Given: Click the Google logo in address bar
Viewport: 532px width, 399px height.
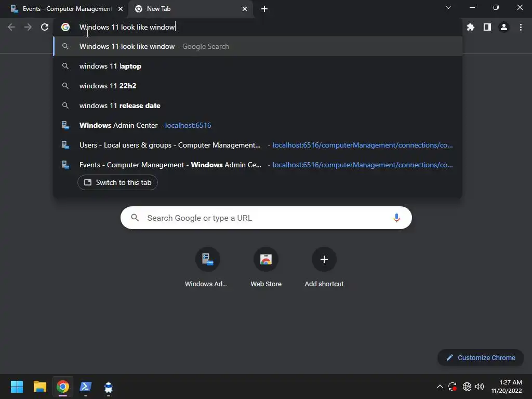Looking at the screenshot, I should pyautogui.click(x=65, y=27).
